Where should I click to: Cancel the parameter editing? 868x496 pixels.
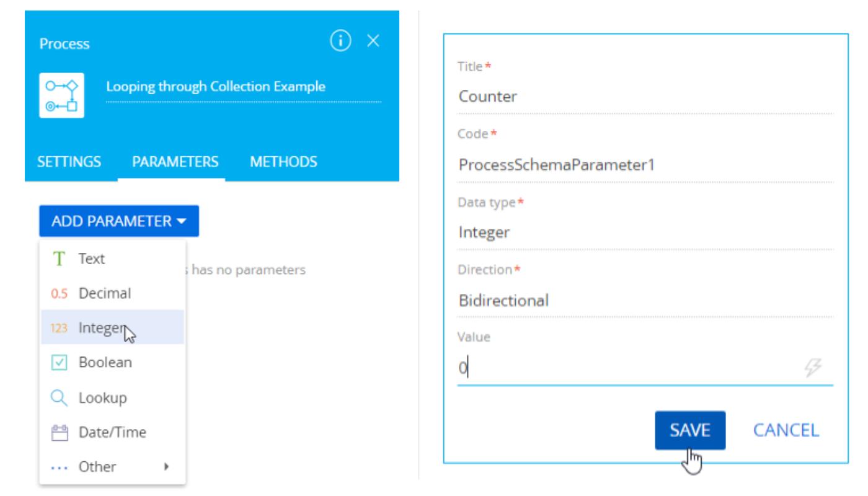point(786,430)
